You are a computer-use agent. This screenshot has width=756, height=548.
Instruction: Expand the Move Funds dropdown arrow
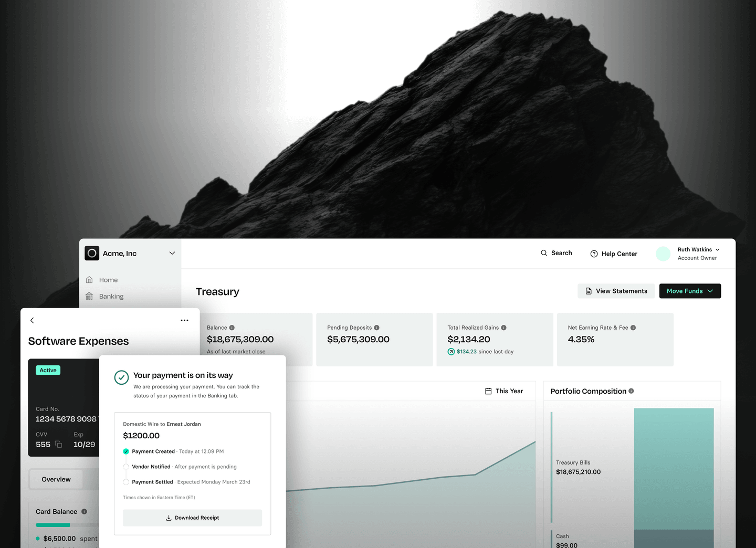click(x=711, y=291)
